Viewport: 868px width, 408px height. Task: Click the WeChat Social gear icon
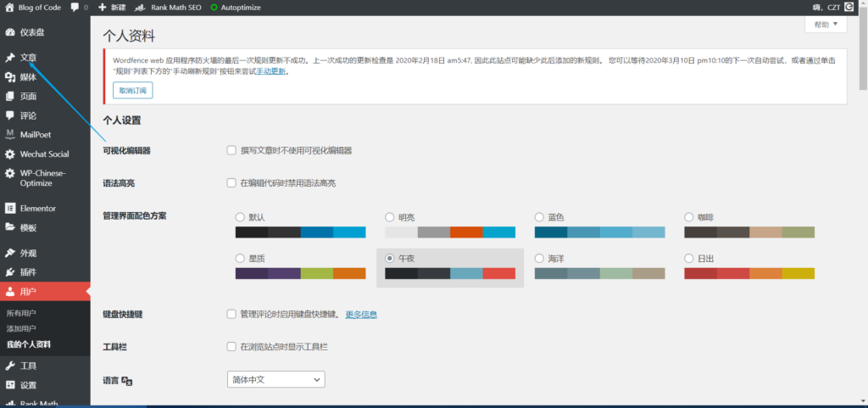click(x=10, y=154)
